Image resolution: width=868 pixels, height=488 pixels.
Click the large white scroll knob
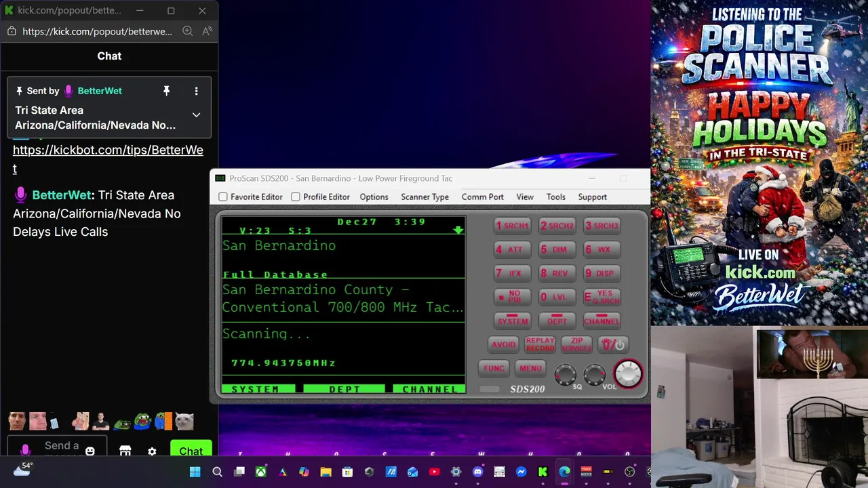click(628, 373)
